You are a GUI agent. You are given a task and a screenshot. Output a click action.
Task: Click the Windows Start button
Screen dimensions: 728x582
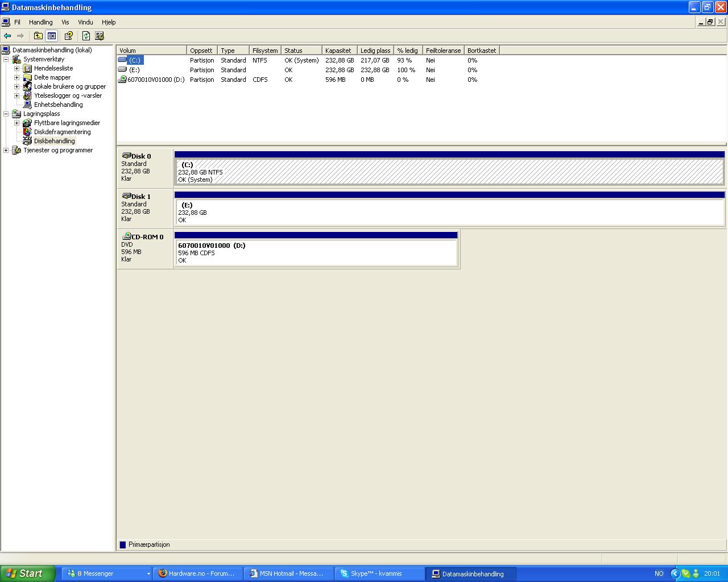point(28,573)
